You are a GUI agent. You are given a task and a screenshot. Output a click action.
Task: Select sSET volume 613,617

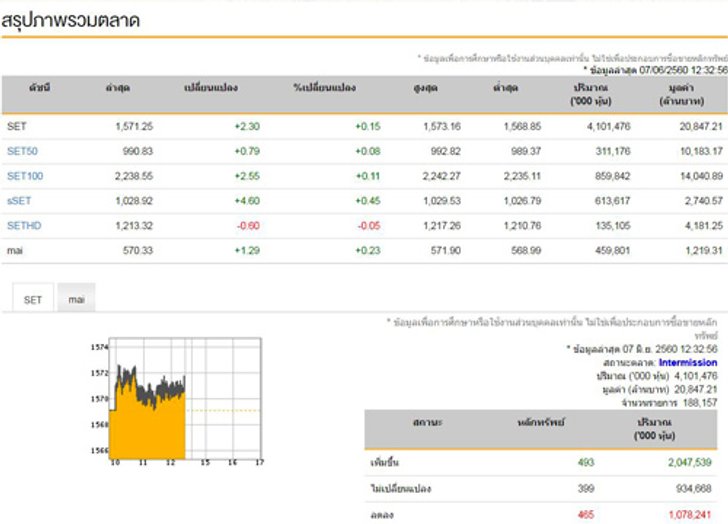tap(612, 201)
